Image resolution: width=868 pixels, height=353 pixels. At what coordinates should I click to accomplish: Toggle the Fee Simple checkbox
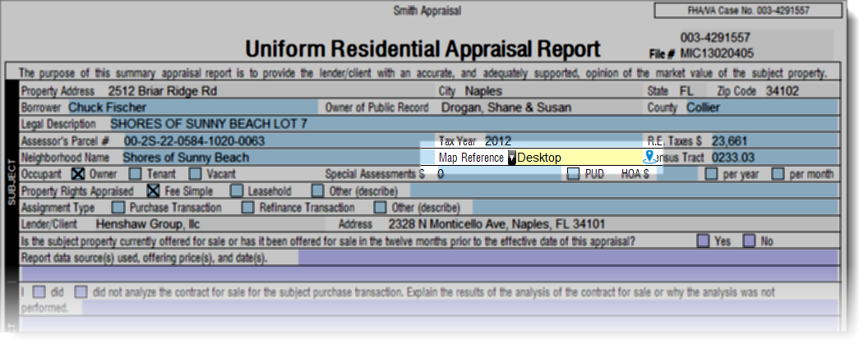tap(153, 191)
